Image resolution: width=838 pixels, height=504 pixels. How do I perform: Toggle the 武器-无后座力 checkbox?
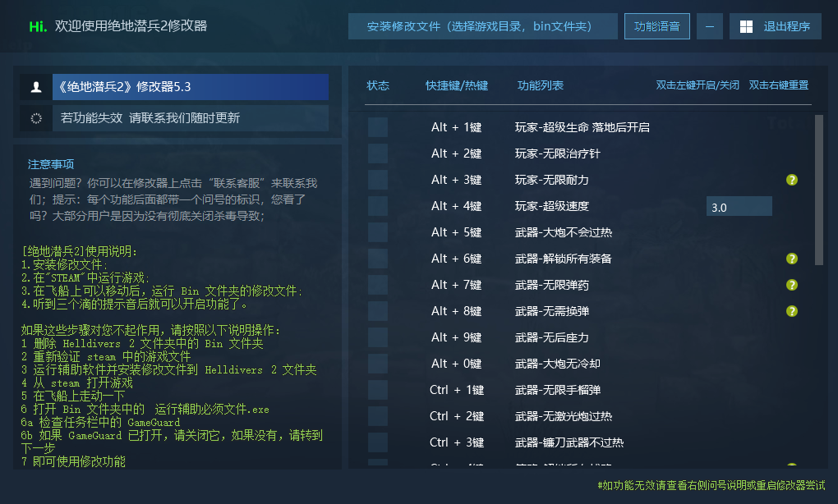coord(378,337)
